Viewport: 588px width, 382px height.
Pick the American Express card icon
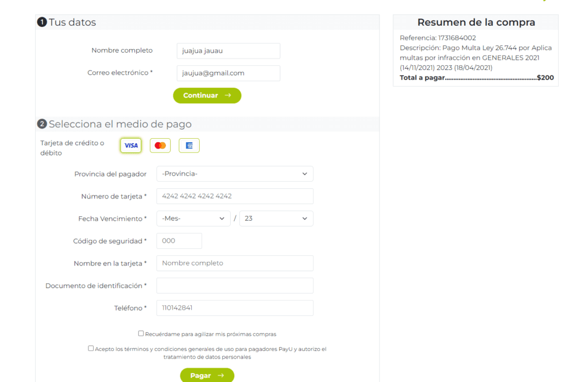click(x=189, y=146)
